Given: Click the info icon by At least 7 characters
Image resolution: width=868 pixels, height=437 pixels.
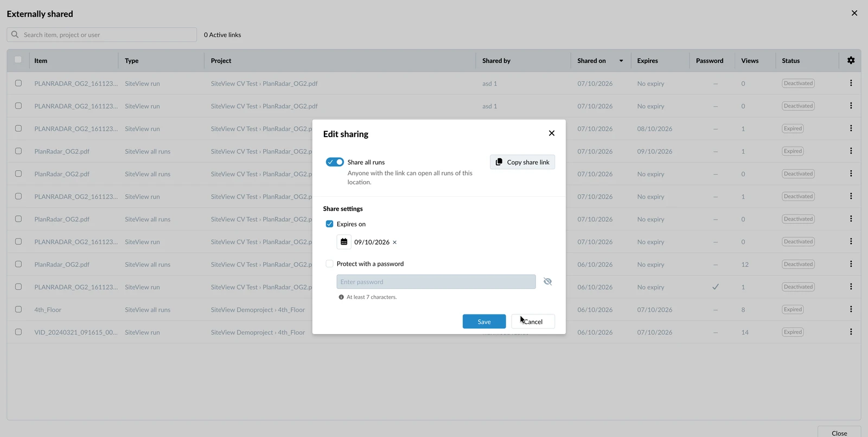Looking at the screenshot, I should coord(341,297).
